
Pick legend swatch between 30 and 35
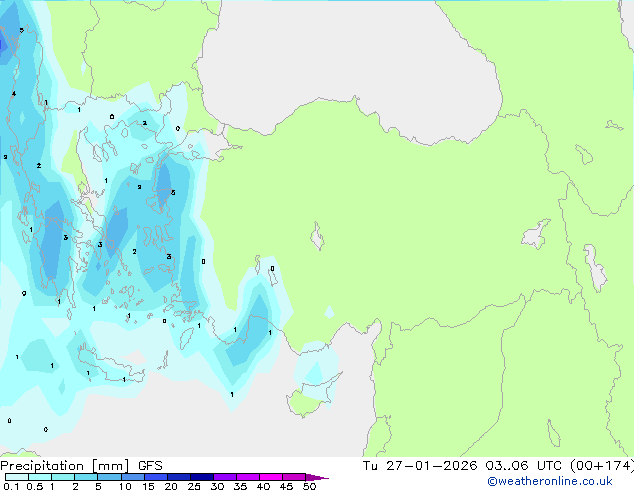pos(224,477)
